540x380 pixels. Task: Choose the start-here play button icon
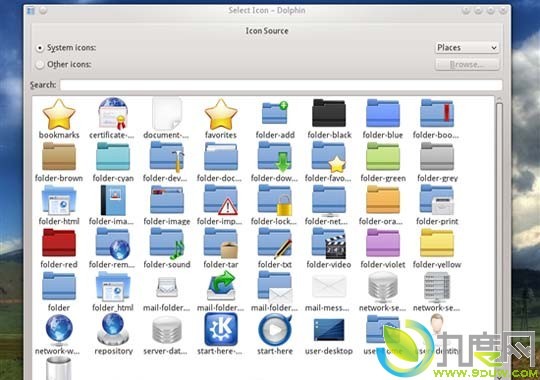point(275,329)
